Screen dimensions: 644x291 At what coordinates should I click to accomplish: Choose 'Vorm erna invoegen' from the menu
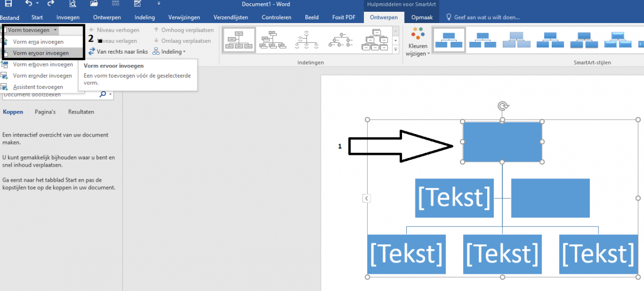point(38,42)
